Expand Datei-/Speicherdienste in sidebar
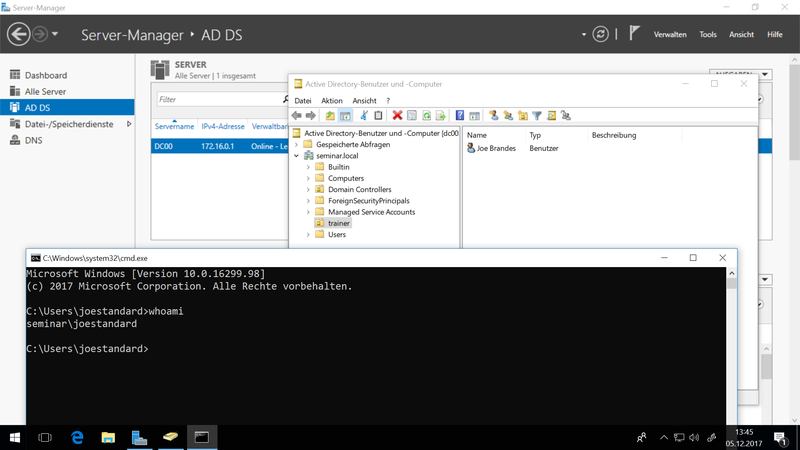This screenshot has height=450, width=800. 128,123
